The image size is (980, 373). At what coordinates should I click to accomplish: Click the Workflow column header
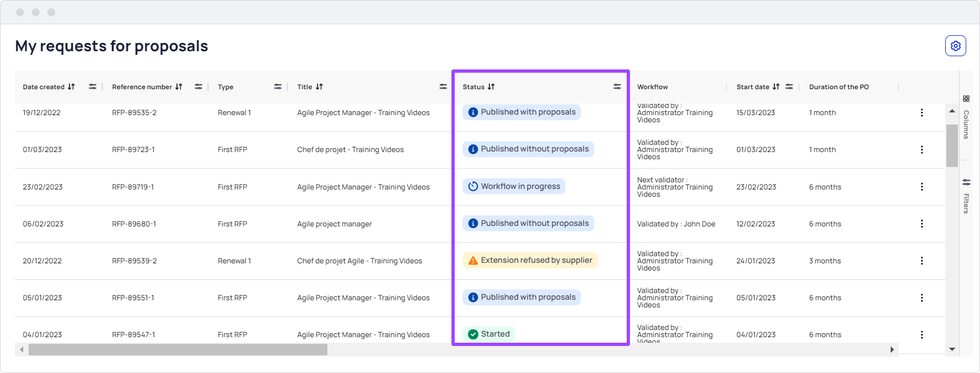pyautogui.click(x=653, y=87)
